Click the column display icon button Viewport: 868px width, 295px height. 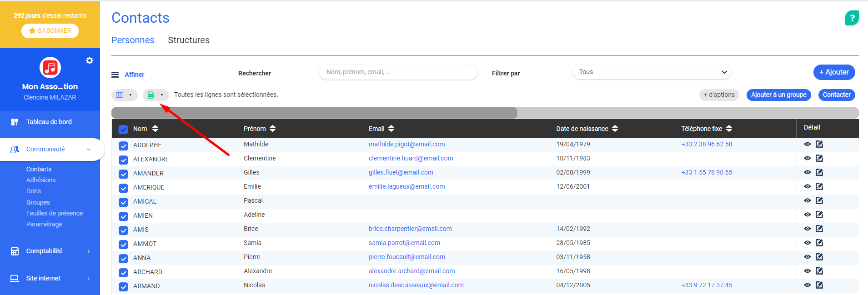coord(120,95)
